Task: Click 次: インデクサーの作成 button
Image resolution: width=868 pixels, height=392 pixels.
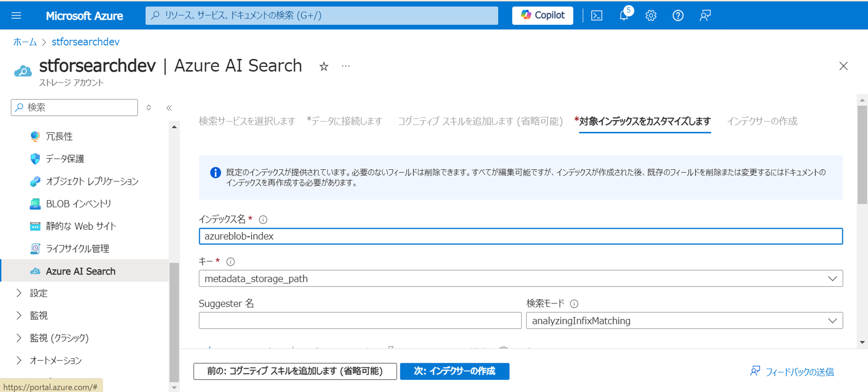Action: pyautogui.click(x=455, y=371)
